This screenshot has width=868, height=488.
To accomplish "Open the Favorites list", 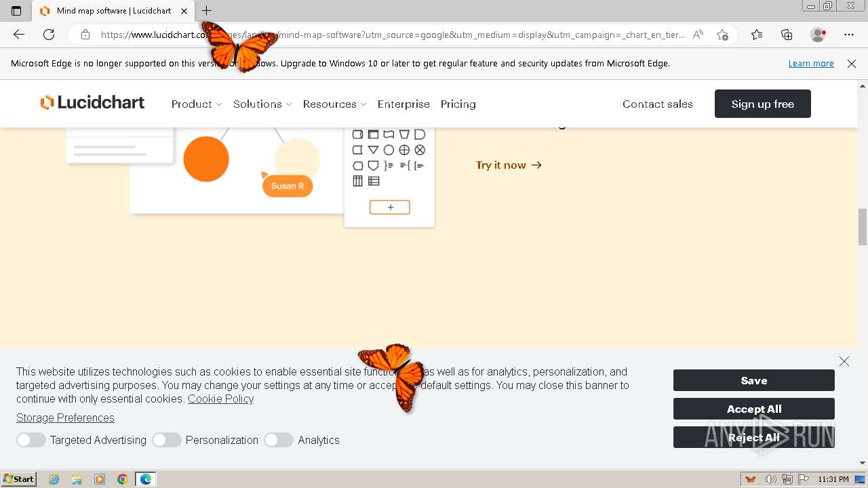I will [x=757, y=35].
